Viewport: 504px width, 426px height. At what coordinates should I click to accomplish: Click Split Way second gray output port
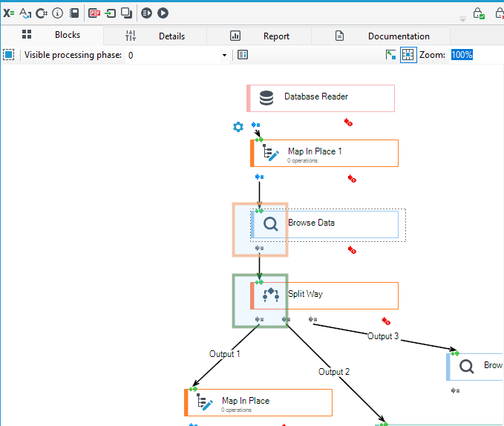pos(286,319)
